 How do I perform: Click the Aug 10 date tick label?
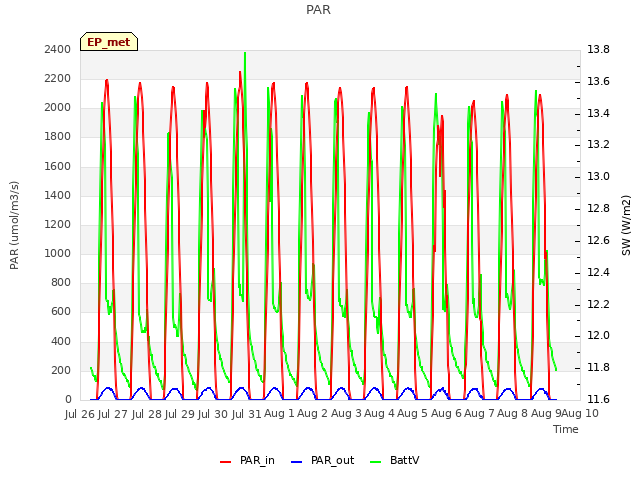[x=580, y=413]
